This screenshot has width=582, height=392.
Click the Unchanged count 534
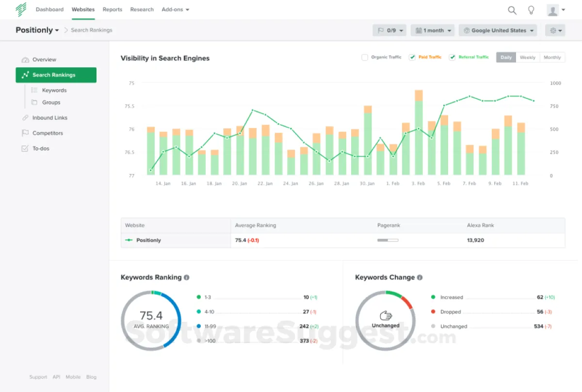pyautogui.click(x=538, y=326)
